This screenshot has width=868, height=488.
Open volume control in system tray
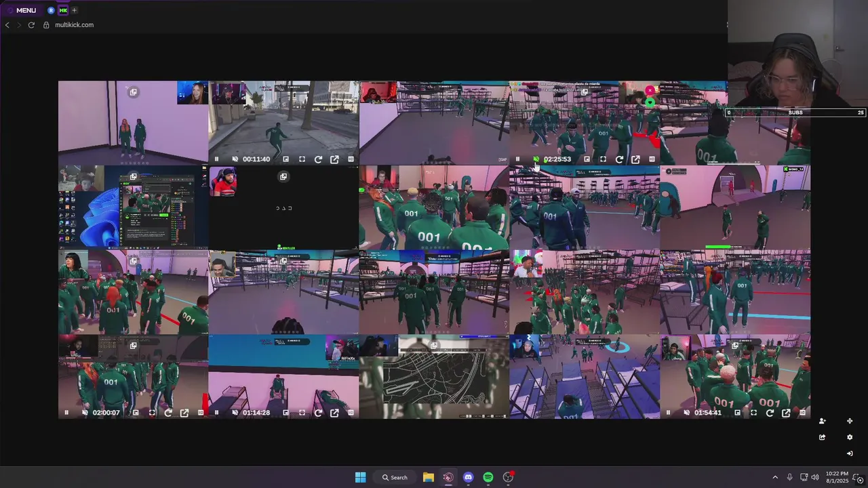coord(814,477)
